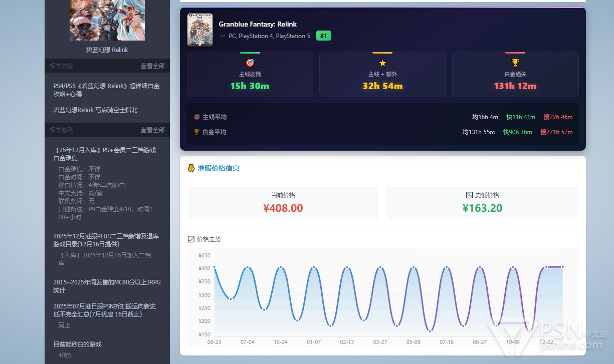Viewport: 614px width, 364px height.
Task: Click the star icon above 主线 + 额外
Action: (x=382, y=63)
